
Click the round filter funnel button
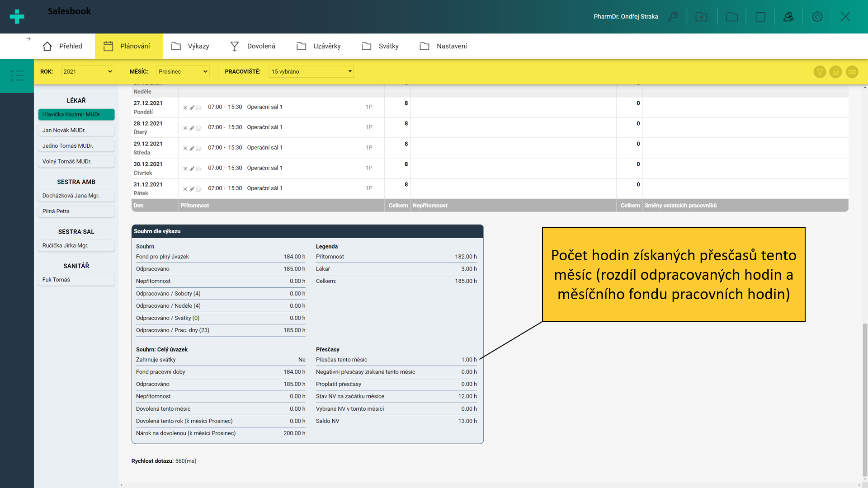[x=820, y=72]
